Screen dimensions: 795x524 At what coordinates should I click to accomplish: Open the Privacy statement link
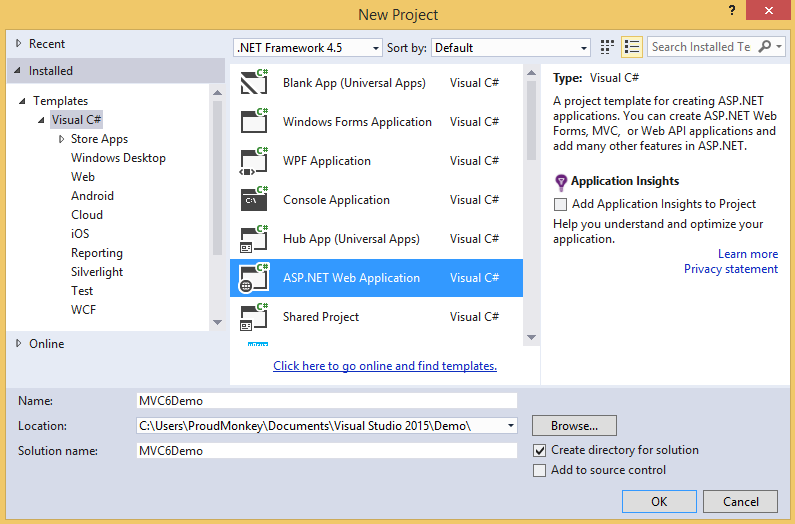point(731,269)
